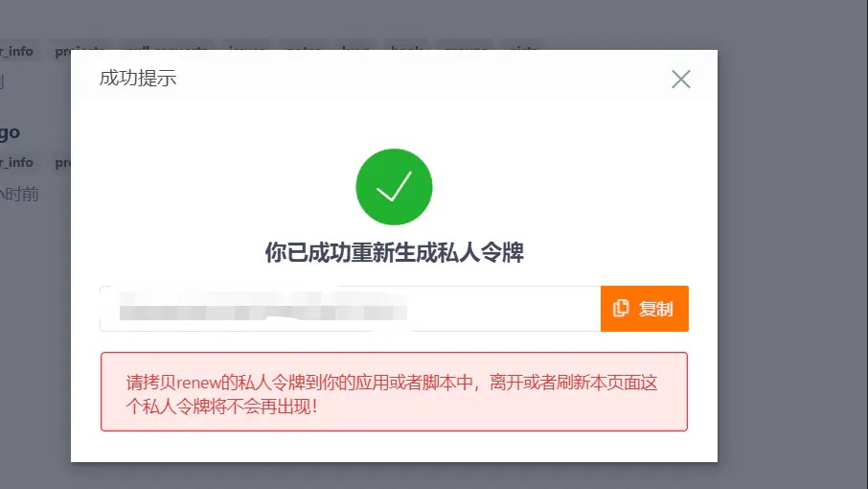Click the issues tag above the dialog
The width and height of the screenshot is (868, 489).
point(247,45)
